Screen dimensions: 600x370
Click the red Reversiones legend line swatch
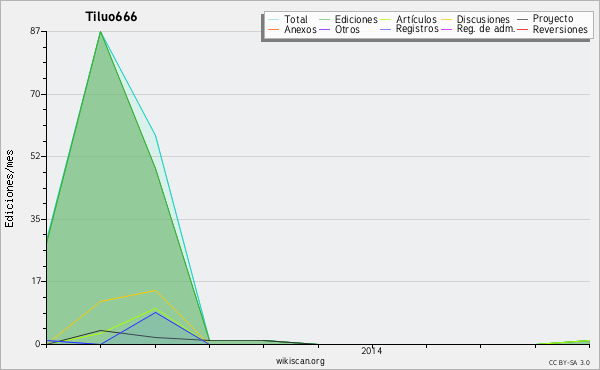[x=522, y=29]
